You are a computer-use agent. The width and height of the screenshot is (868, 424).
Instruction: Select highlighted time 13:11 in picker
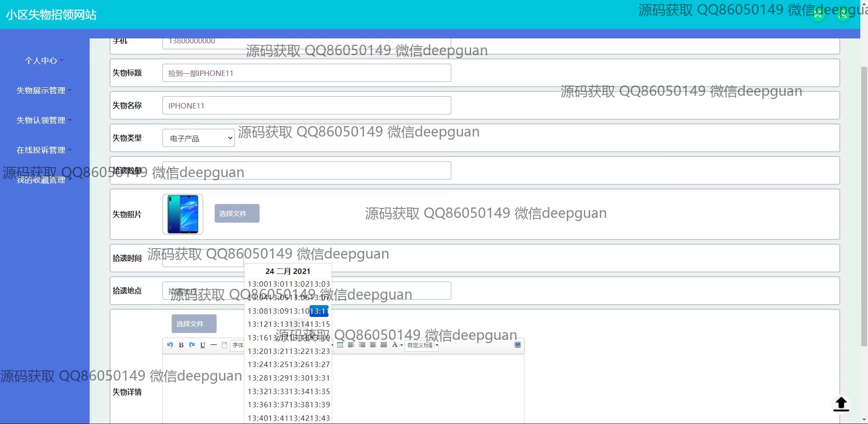pos(319,311)
